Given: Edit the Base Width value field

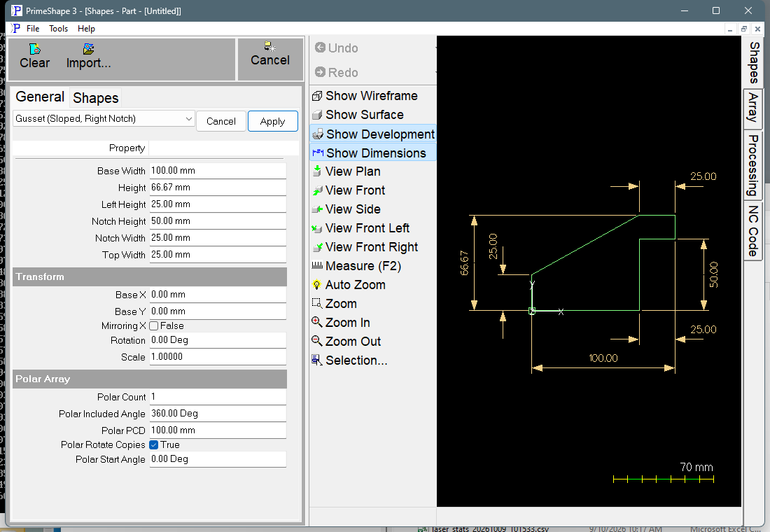Looking at the screenshot, I should (218, 171).
